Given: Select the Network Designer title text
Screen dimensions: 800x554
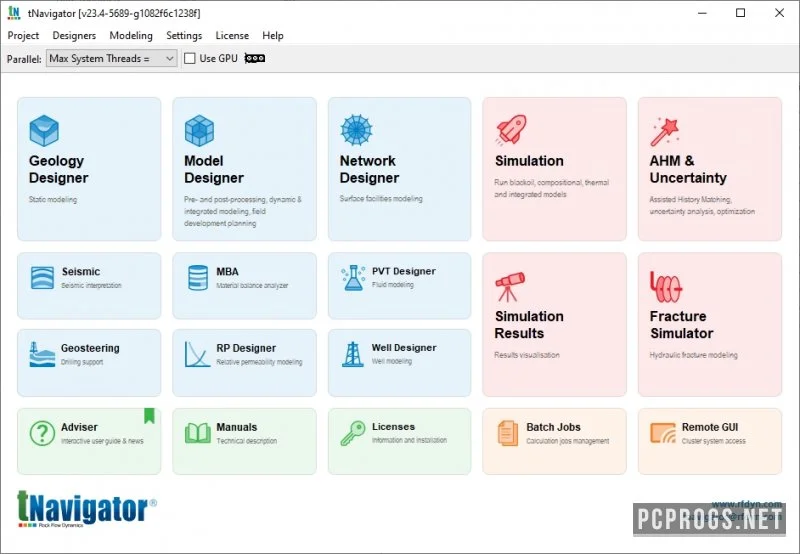Looking at the screenshot, I should point(369,169).
